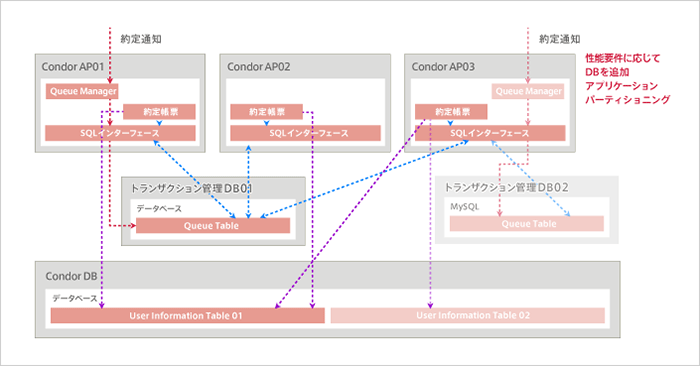Click the MySQL label in DB02
This screenshot has height=366, width=700.
(464, 207)
